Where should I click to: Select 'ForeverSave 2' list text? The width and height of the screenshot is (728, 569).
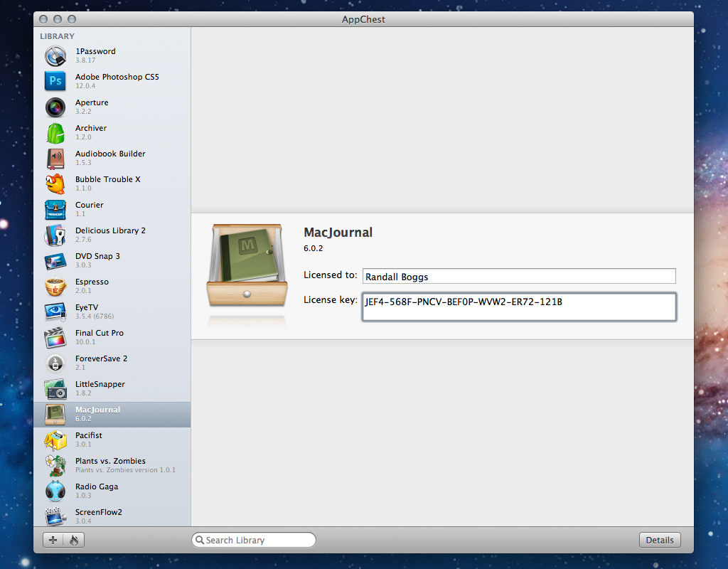[101, 358]
